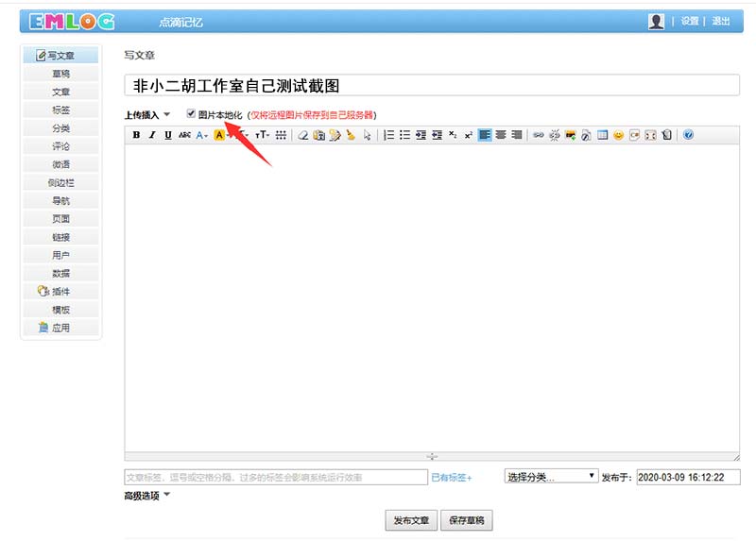The height and width of the screenshot is (541, 756).
Task: Open 侧边栏 sidebar settings
Action: pyautogui.click(x=60, y=182)
